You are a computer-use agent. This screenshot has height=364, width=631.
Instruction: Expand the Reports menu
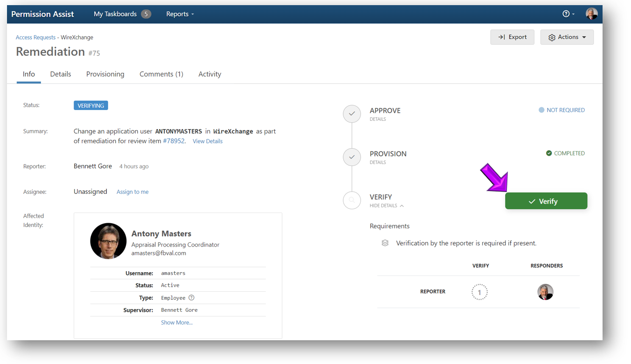(x=180, y=14)
